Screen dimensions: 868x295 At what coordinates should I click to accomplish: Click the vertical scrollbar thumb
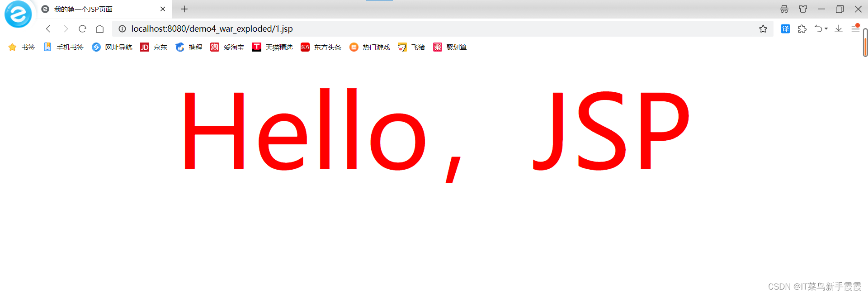coord(865,43)
